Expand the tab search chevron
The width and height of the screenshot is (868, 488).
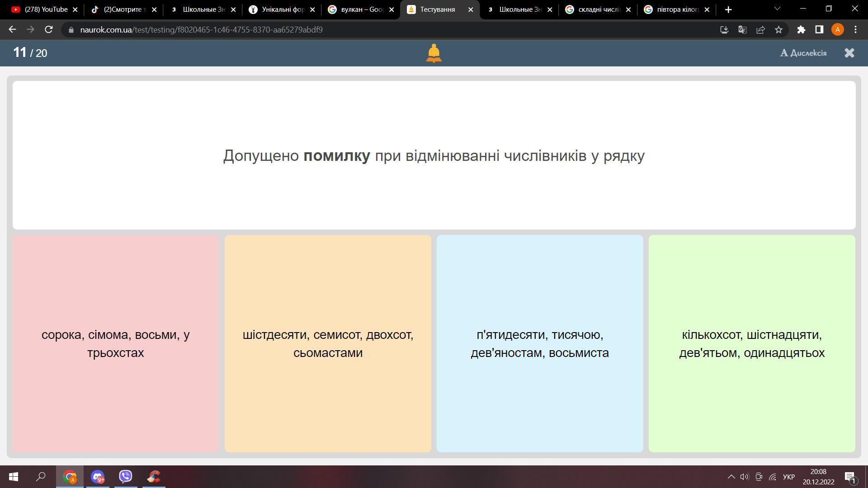click(777, 9)
